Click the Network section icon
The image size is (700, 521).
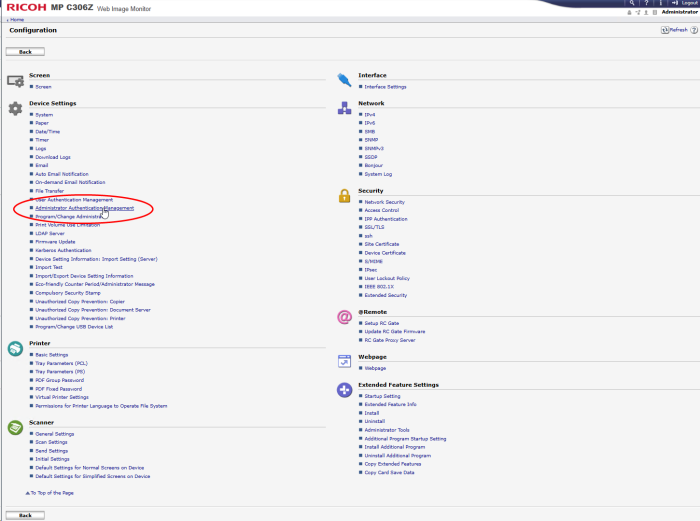344,107
